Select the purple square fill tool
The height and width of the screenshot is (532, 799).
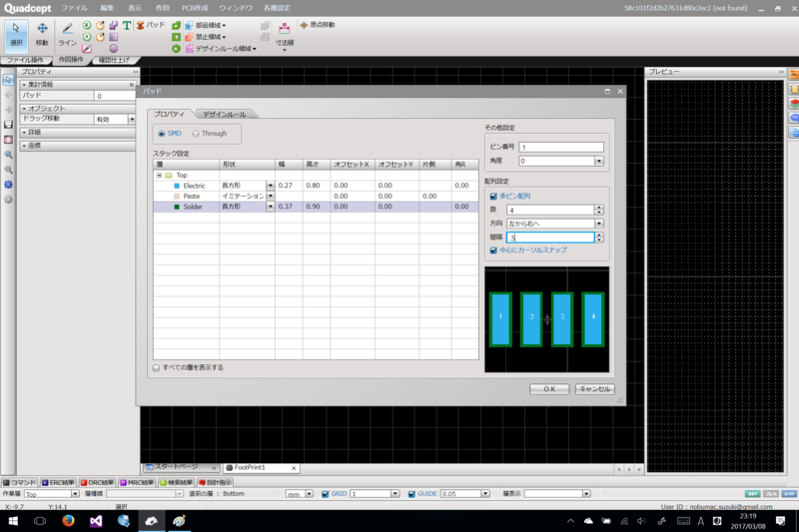113,37
